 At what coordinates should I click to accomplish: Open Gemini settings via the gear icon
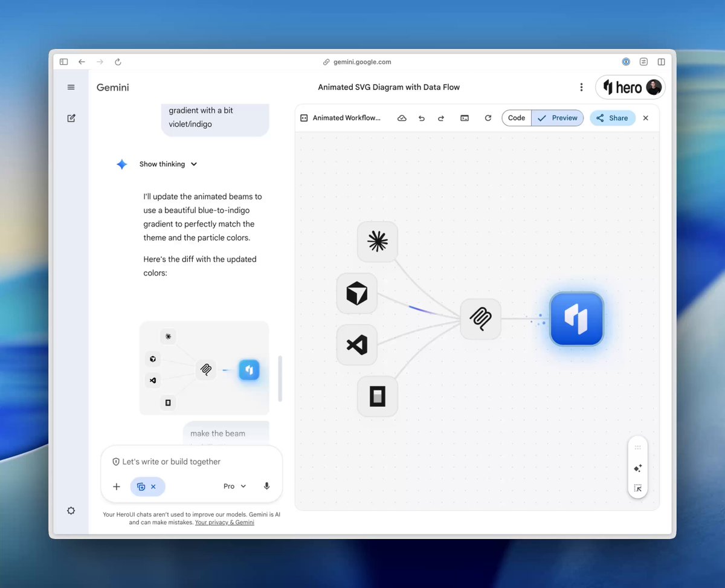coord(71,511)
